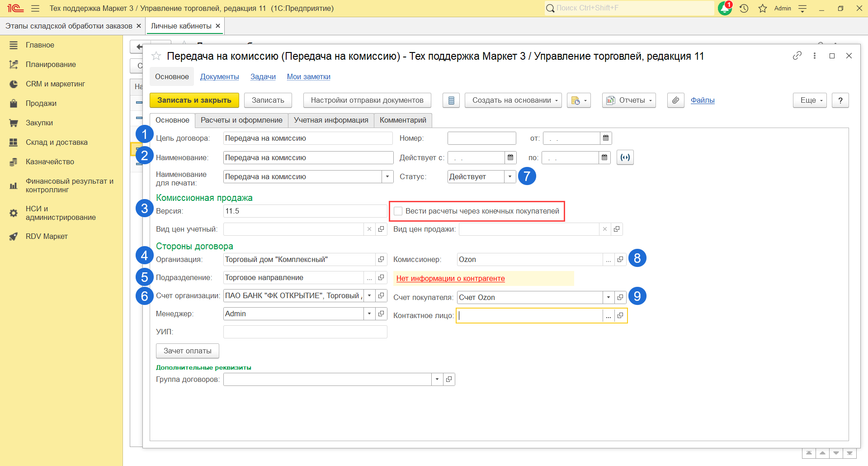Open 'Создать на основании' dropdown
Screen dimensions: 868x466
[x=513, y=100]
